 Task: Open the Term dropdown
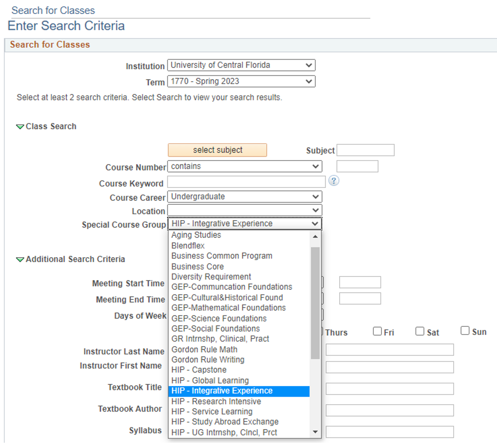point(241,82)
